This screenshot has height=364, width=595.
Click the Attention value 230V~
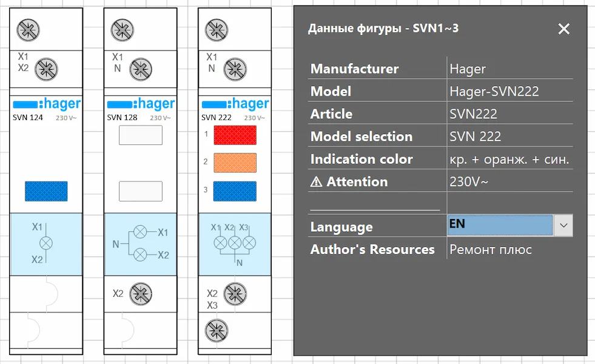pyautogui.click(x=469, y=182)
